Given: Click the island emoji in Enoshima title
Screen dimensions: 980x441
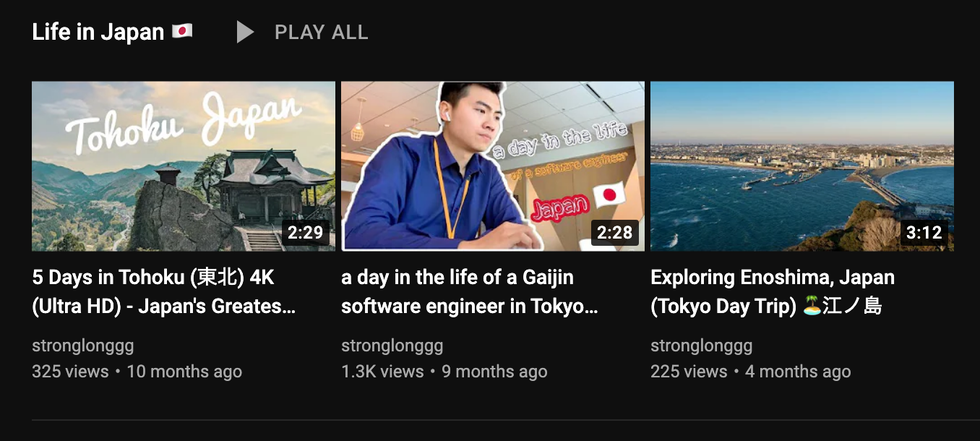Looking at the screenshot, I should coord(812,307).
